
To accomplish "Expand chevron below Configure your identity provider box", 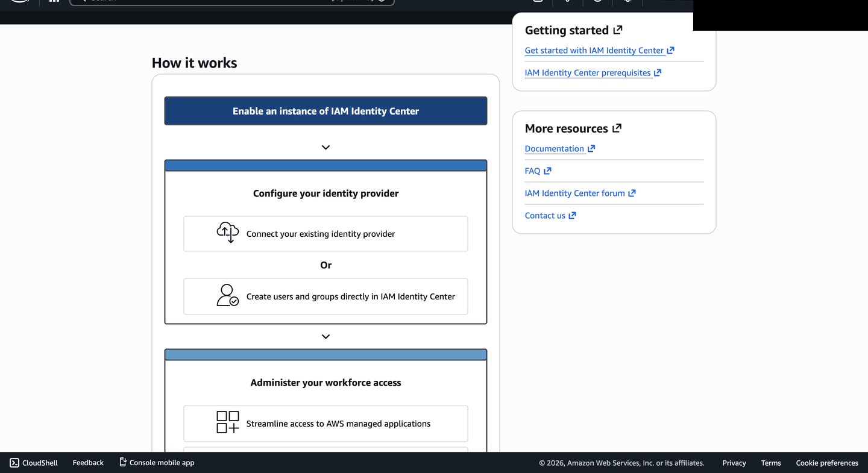I will pyautogui.click(x=325, y=337).
